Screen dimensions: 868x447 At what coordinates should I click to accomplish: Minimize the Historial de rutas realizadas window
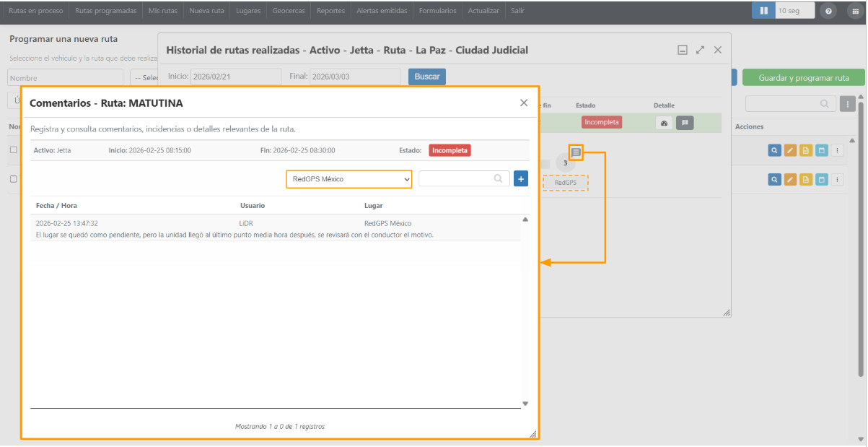(x=683, y=50)
